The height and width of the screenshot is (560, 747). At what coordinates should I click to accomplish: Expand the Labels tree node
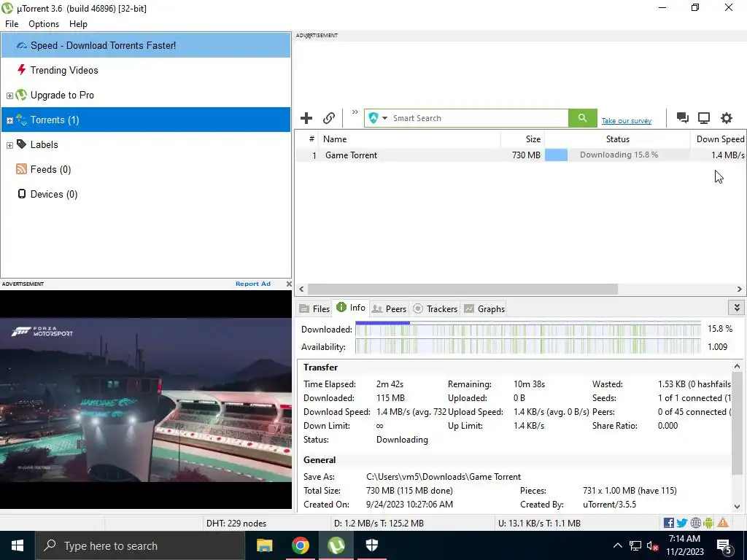(x=9, y=145)
